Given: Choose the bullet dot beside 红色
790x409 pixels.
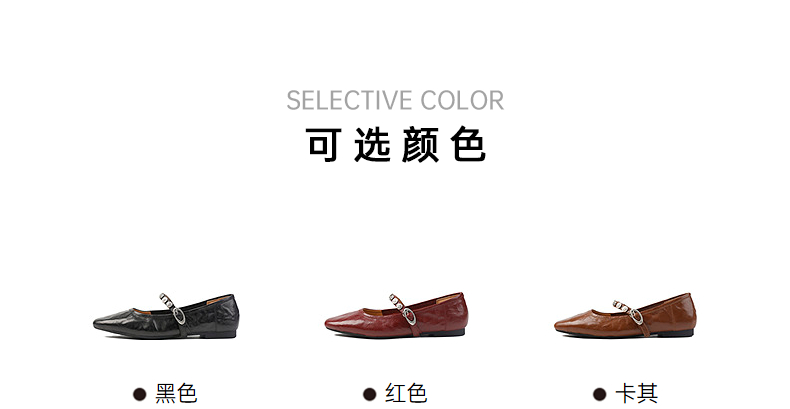Looking at the screenshot, I should click(369, 394).
